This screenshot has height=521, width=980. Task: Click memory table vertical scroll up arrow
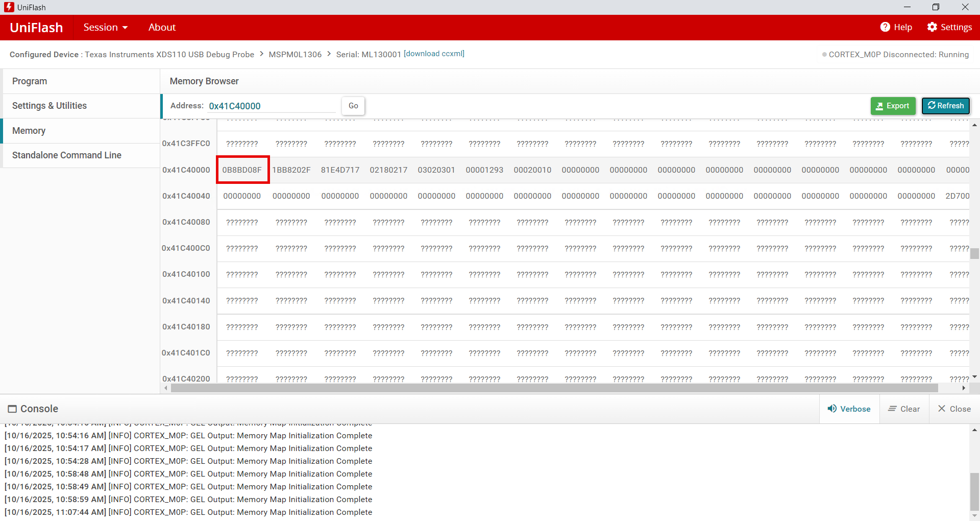[974, 125]
